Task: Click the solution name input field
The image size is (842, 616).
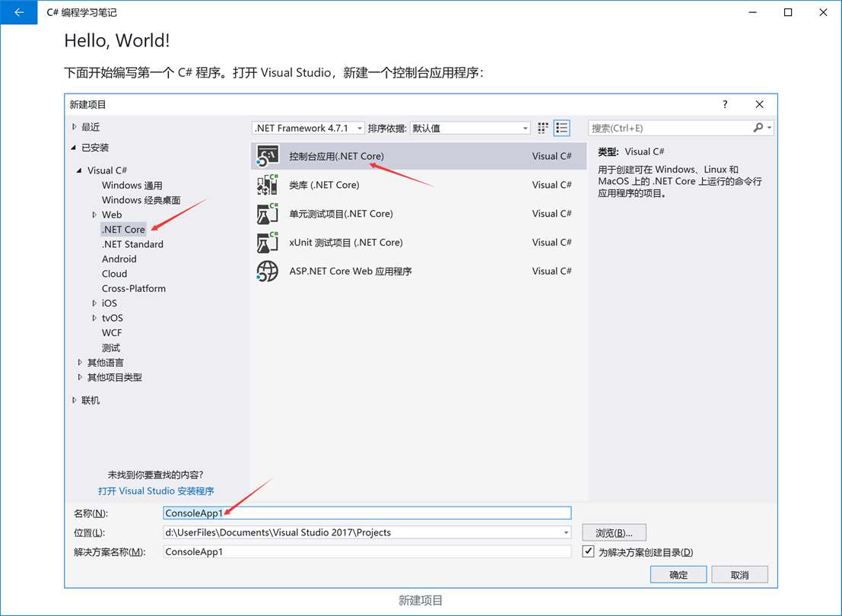Action: click(x=367, y=551)
